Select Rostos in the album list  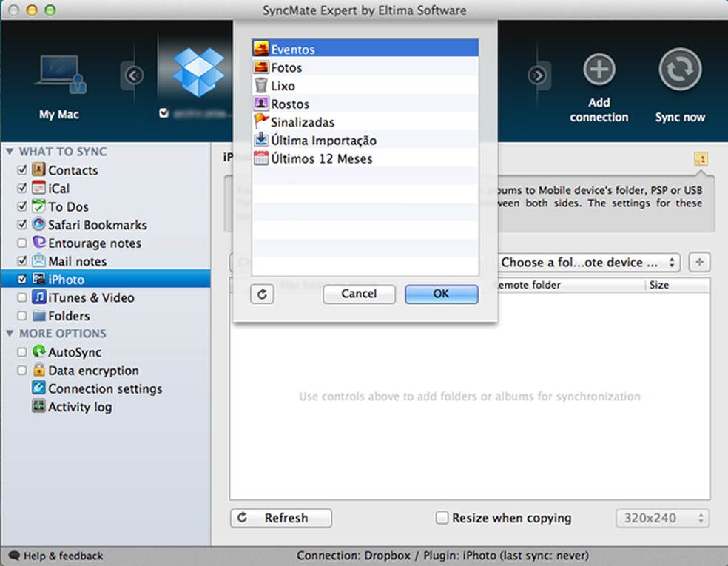point(365,104)
